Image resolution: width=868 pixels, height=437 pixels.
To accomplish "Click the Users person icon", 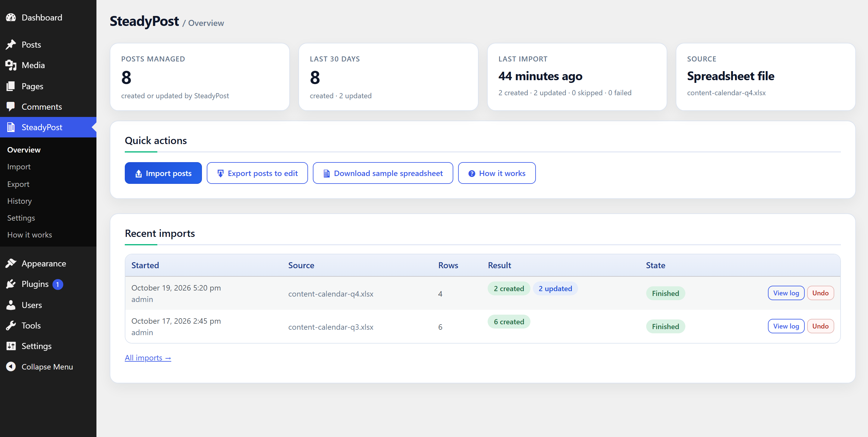I will point(11,305).
